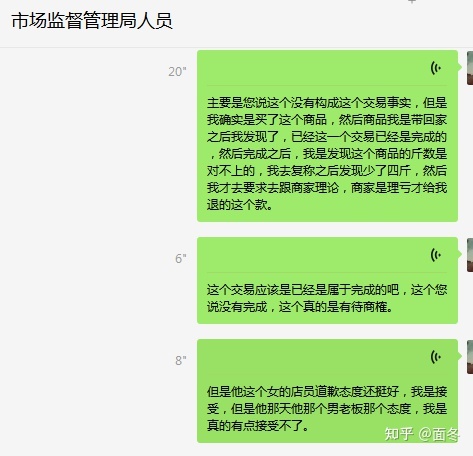Click the text 说没有完成，这个真的是有待商榷。
Viewport: 473px width, 456px height.
[300, 307]
